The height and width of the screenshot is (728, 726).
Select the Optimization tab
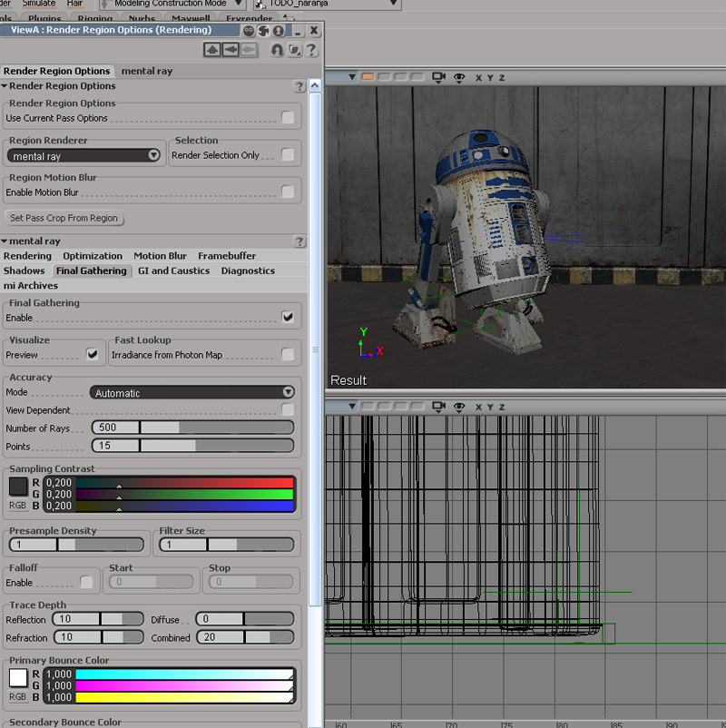pyautogui.click(x=93, y=256)
